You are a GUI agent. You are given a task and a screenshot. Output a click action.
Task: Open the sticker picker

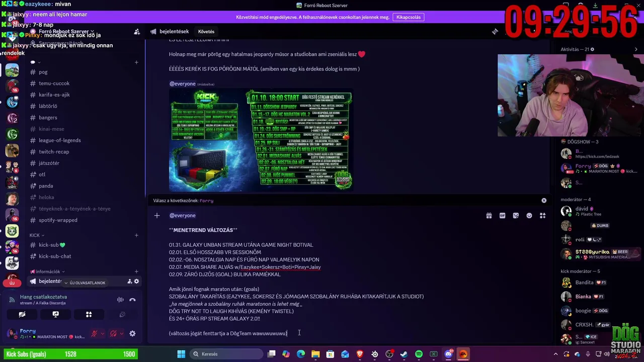516,216
